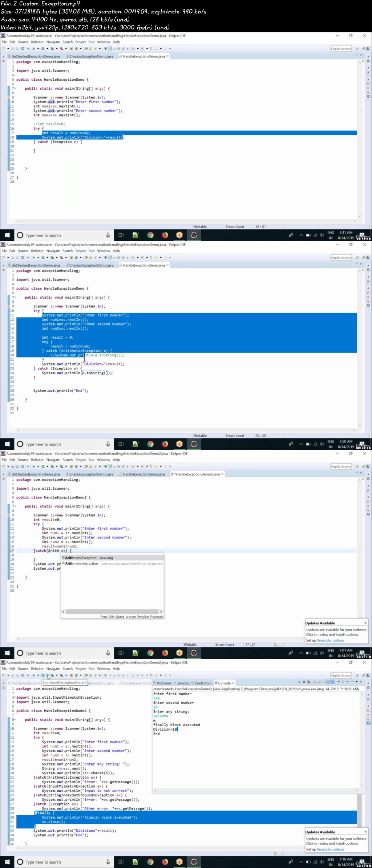Collapse the main method fold at line 7, 6:50 AM frame
372x868 pixels.
[x=15, y=297]
